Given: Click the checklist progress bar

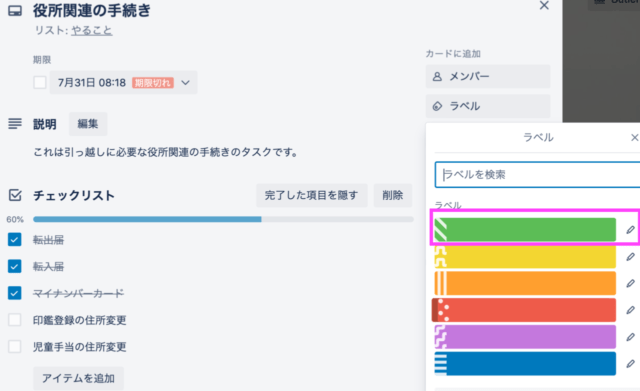Looking at the screenshot, I should 223,219.
